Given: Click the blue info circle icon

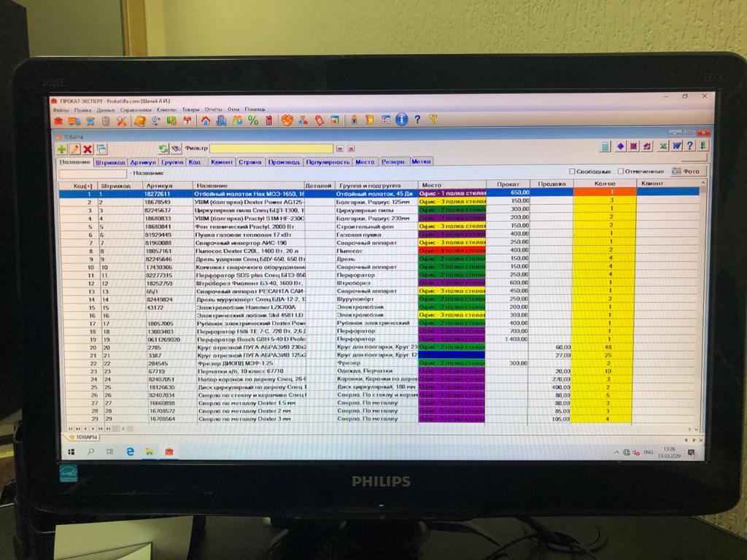Looking at the screenshot, I should coord(401,120).
